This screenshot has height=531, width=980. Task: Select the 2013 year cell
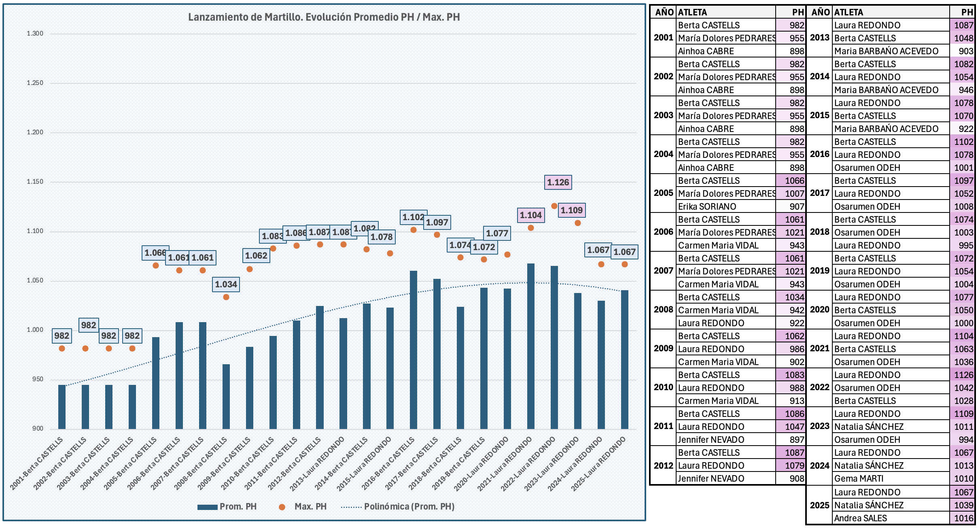819,38
